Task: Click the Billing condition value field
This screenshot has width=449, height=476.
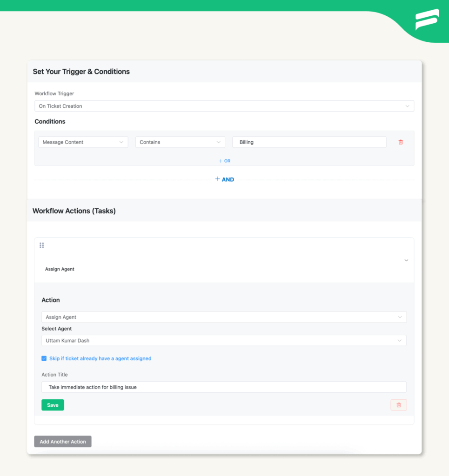Action: point(309,142)
